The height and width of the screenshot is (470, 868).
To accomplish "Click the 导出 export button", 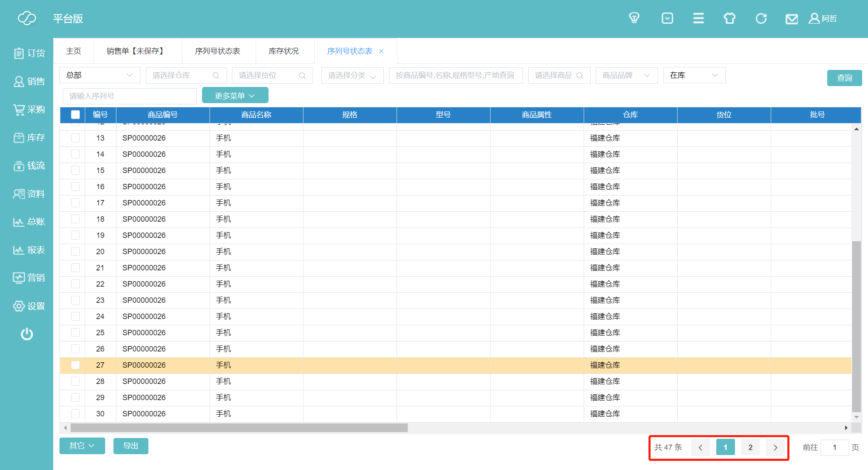I will (131, 446).
